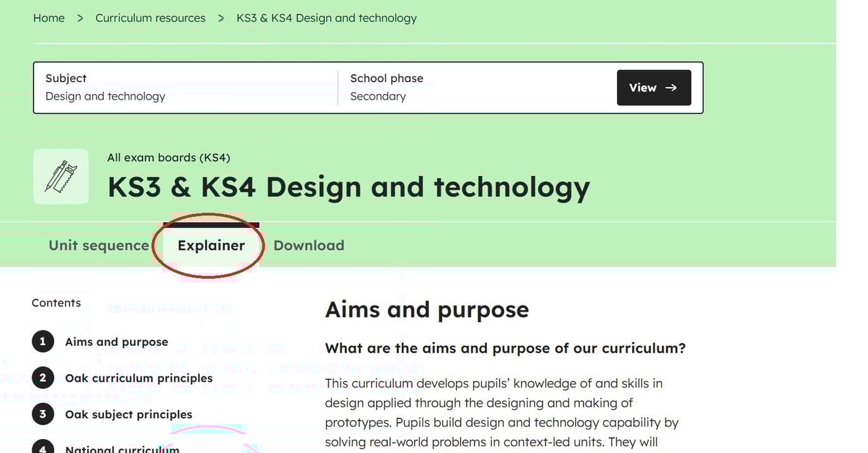Click the Aims and purpose section heading
Image resolution: width=868 pixels, height=453 pixels.
426,309
